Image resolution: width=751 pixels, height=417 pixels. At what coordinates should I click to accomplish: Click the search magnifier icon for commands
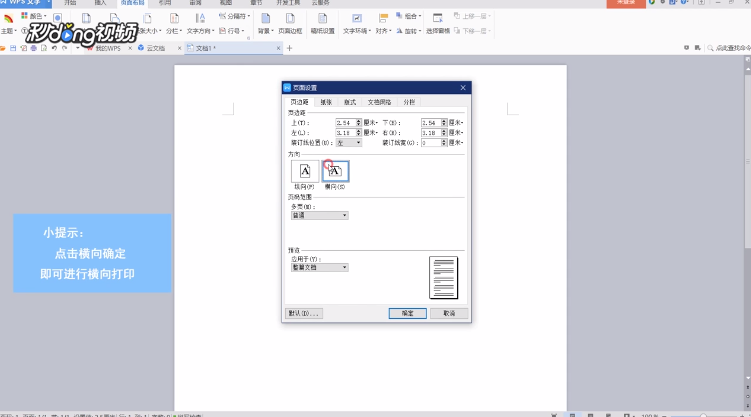[710, 48]
